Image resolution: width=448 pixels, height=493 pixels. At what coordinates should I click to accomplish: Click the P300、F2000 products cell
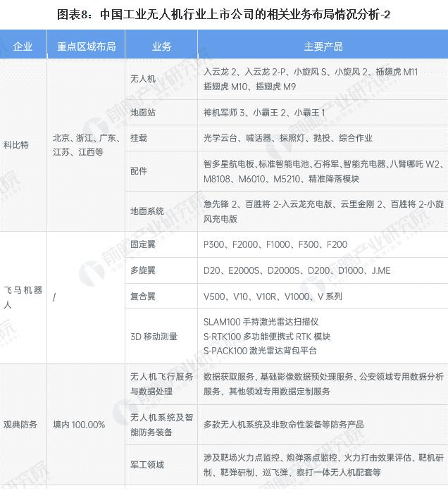(323, 244)
